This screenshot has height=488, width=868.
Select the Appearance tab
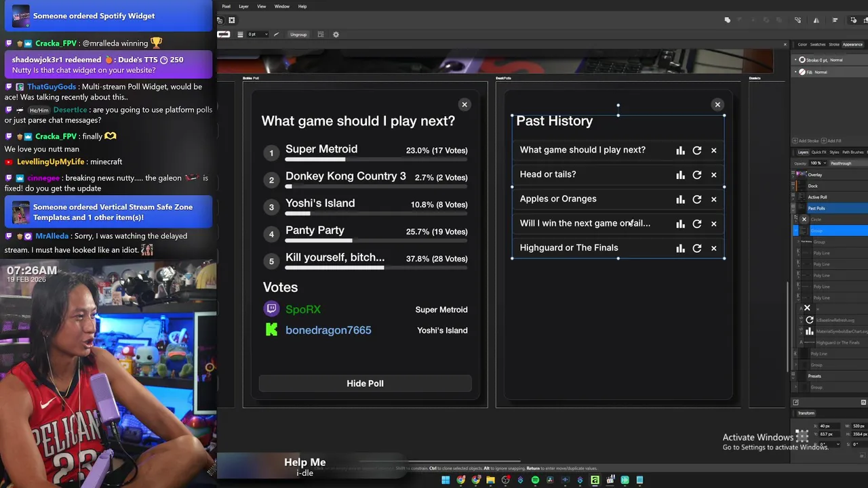(x=852, y=45)
